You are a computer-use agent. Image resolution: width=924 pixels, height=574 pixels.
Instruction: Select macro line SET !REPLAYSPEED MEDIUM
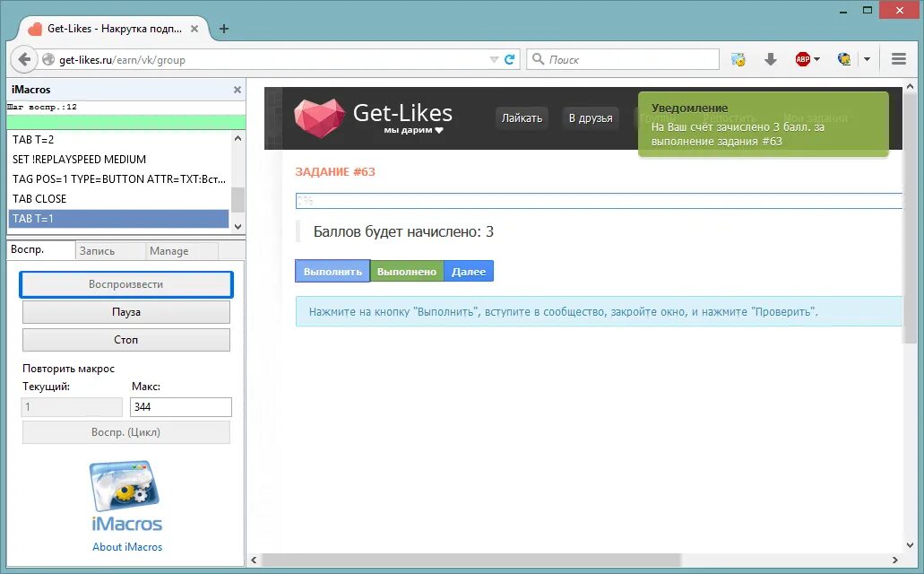(x=118, y=160)
